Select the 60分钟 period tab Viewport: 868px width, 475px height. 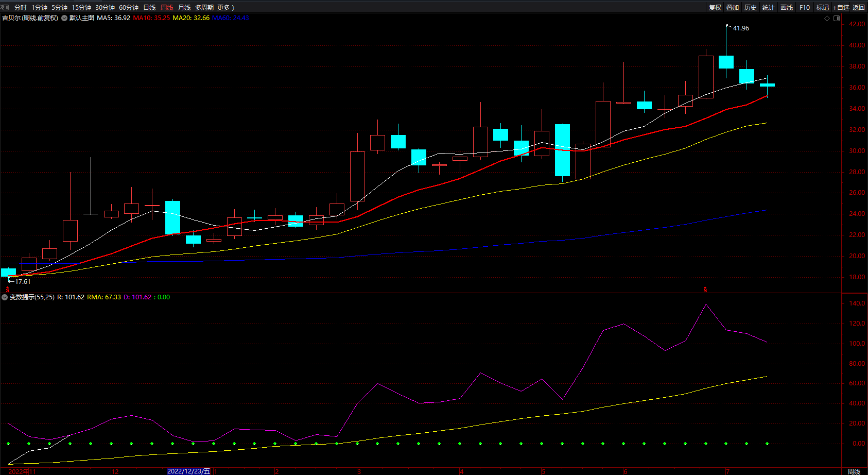click(128, 7)
